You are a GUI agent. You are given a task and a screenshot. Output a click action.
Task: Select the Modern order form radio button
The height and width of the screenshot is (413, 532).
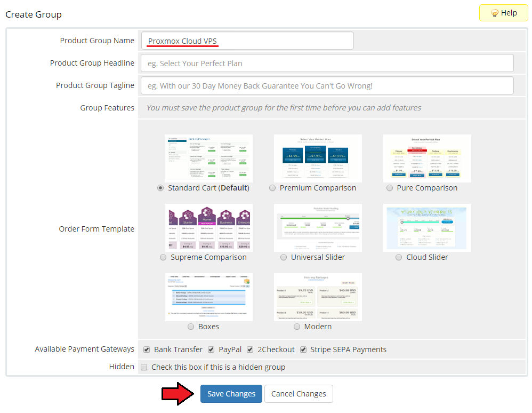(x=297, y=327)
